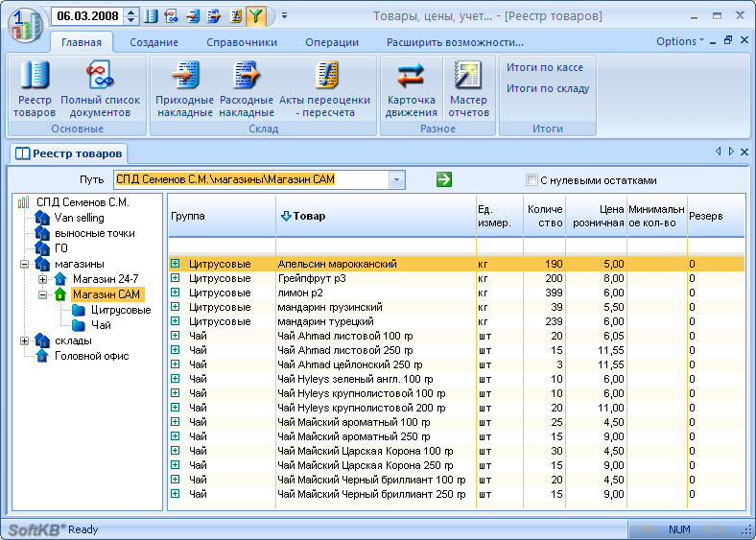Collapse the магазины tree node
The width and height of the screenshot is (756, 540).
(25, 264)
